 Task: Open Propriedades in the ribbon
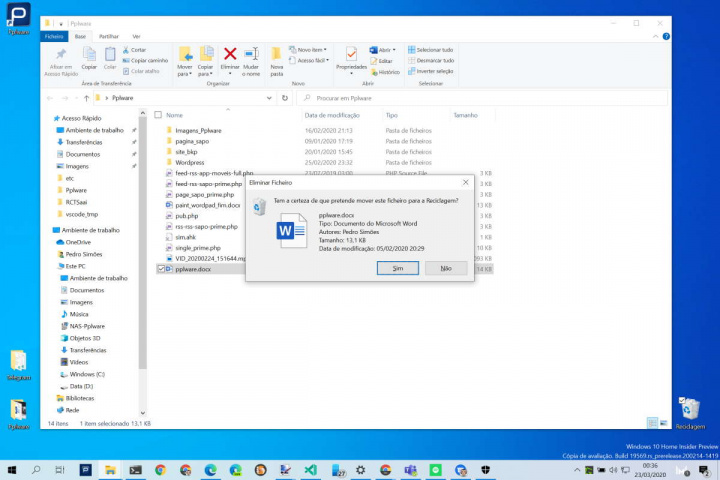pyautogui.click(x=351, y=56)
